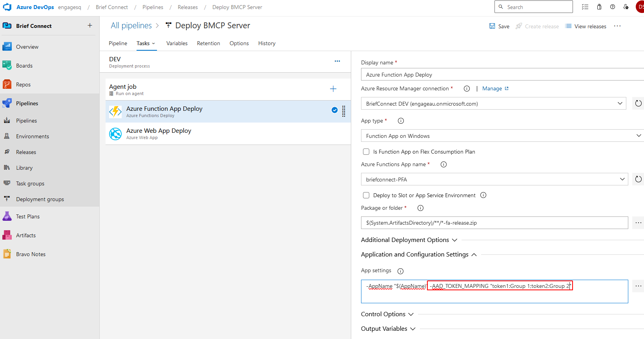Image resolution: width=644 pixels, height=339 pixels.
Task: Open the DEV stage more options ellipsis
Action: click(x=337, y=61)
